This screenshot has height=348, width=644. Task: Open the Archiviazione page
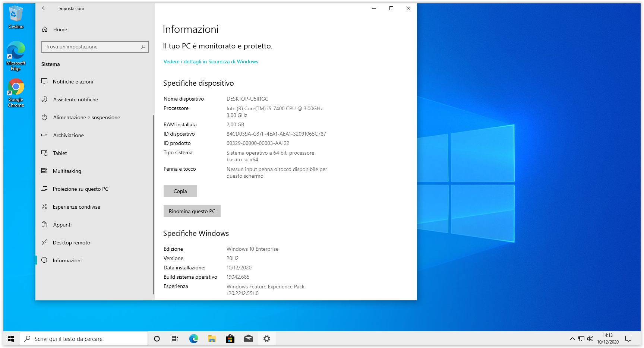95,135
